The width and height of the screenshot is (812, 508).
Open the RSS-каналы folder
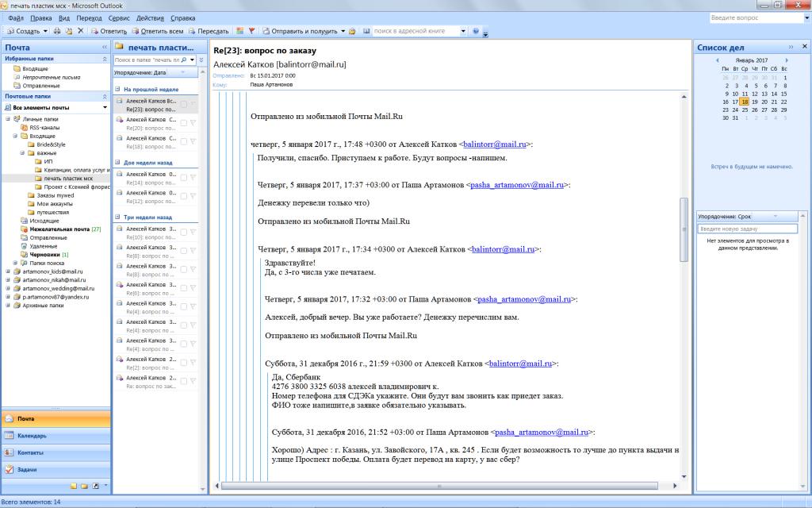44,128
